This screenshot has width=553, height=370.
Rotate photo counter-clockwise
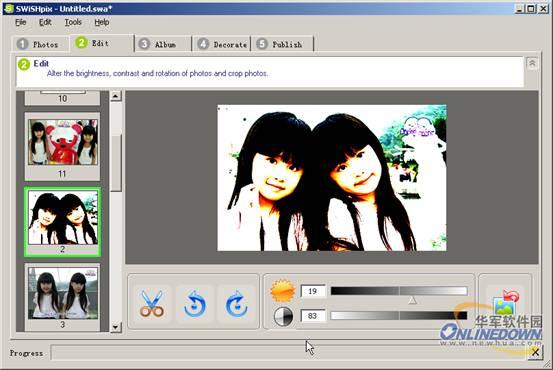pos(195,303)
